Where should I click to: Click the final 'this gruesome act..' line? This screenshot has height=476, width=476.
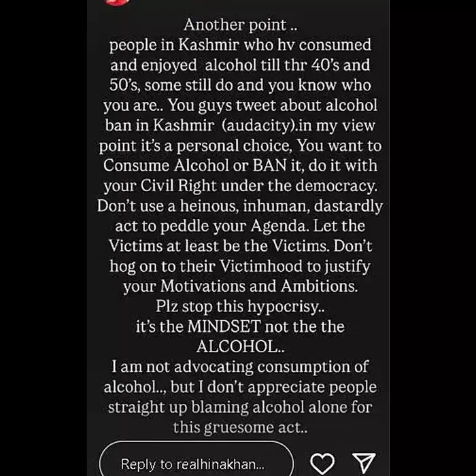click(240, 427)
